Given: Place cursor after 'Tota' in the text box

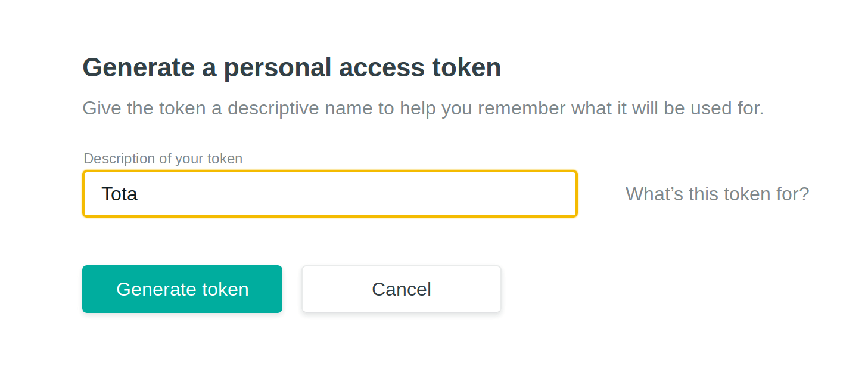Looking at the screenshot, I should (138, 193).
